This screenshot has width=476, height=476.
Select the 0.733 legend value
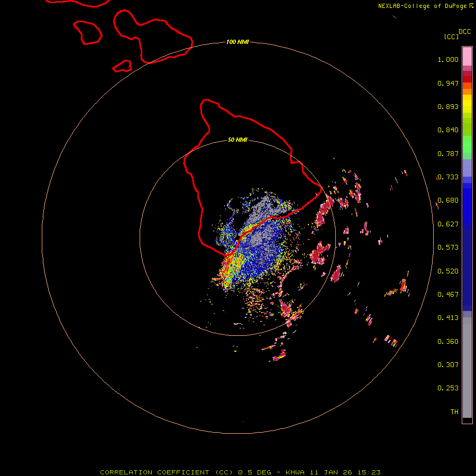coord(448,177)
